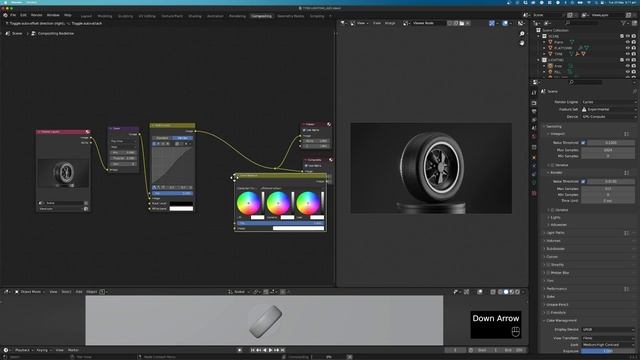Jump to the first frame in timeline

coord(253,350)
